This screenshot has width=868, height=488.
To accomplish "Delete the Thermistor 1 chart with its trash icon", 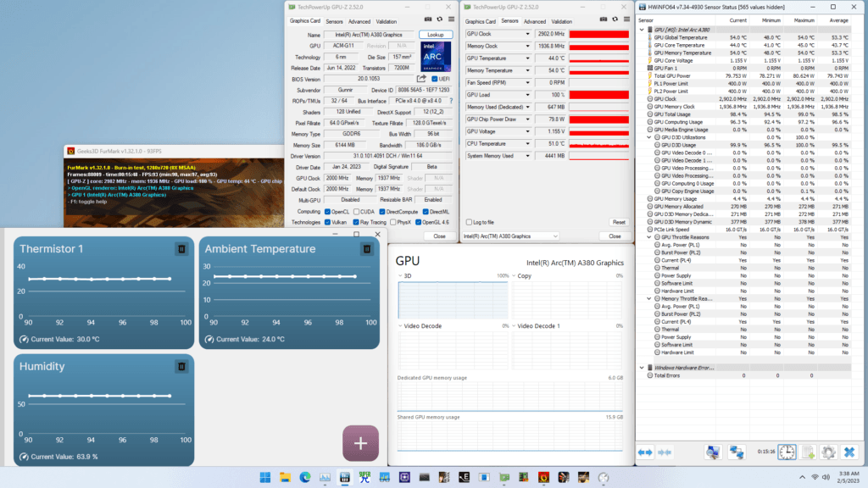I will pyautogui.click(x=181, y=249).
